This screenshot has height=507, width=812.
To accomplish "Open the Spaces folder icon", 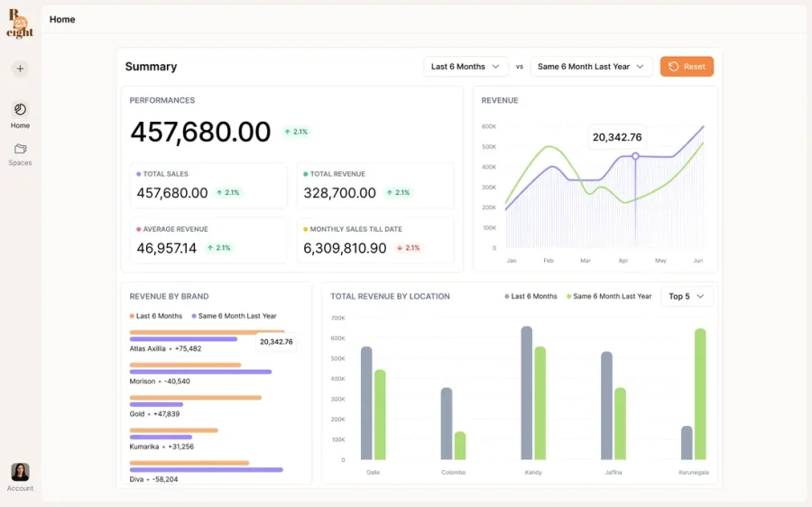I will point(20,149).
